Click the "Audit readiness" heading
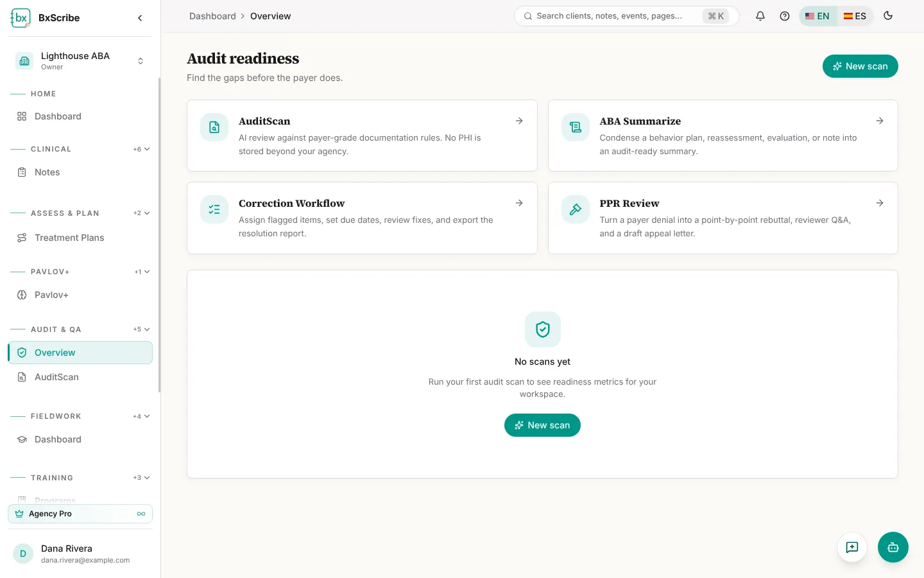This screenshot has width=924, height=578. tap(243, 58)
